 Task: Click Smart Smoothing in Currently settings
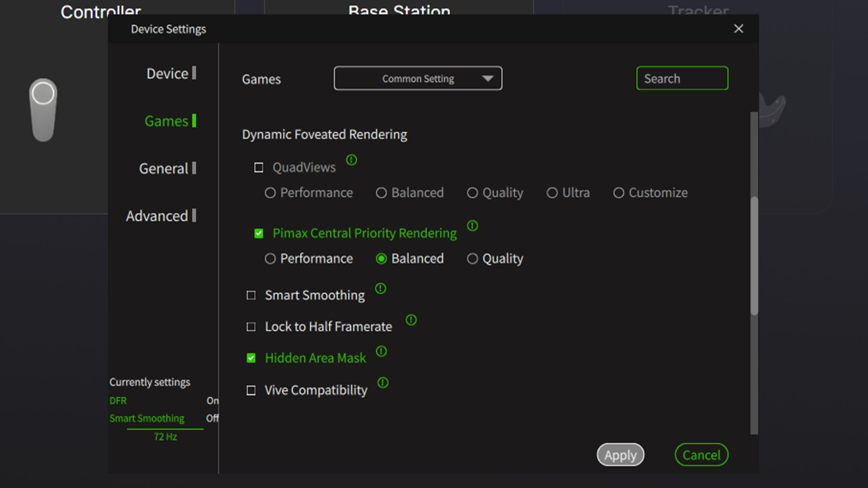[x=147, y=418]
